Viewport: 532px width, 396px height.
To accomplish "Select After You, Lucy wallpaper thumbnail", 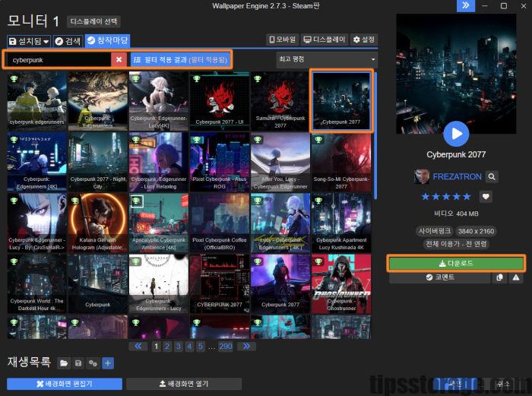I will [x=280, y=162].
